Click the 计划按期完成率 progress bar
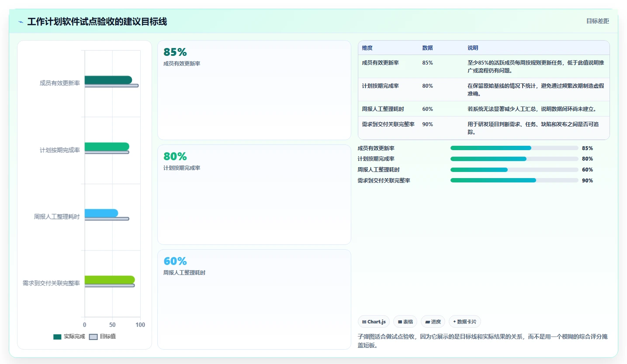 coord(514,159)
